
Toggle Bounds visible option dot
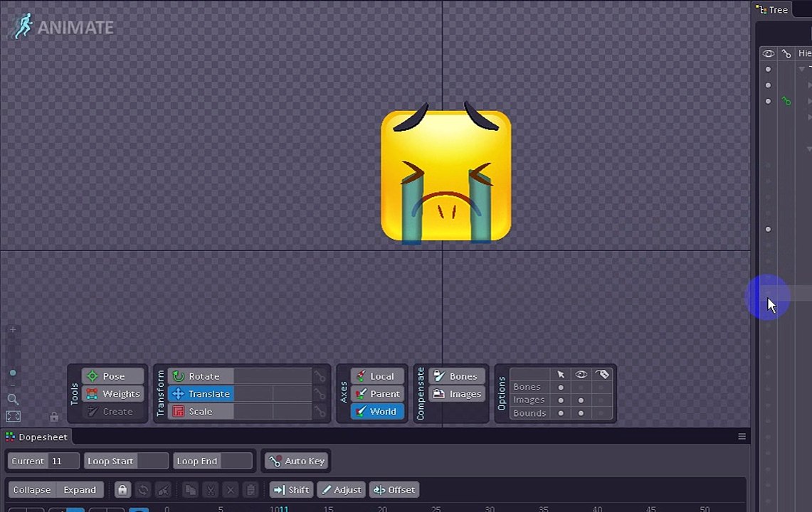point(581,413)
